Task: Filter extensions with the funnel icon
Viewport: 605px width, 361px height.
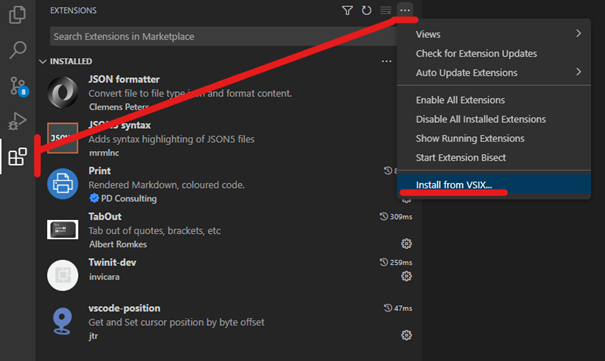Action: pos(347,10)
